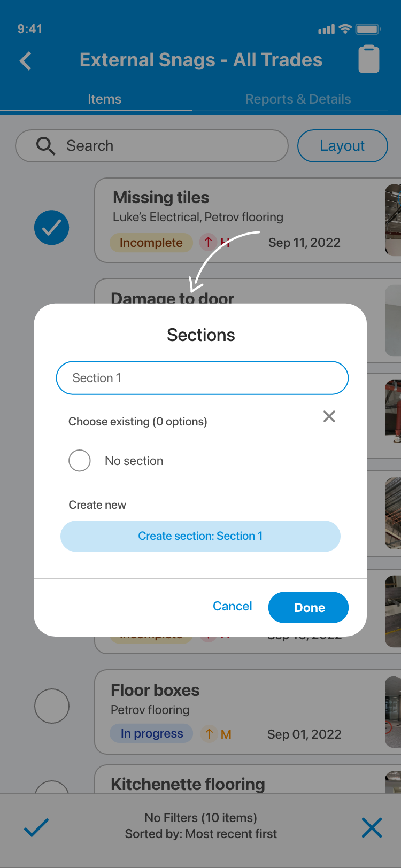Dismiss existing options with the X icon

click(329, 416)
